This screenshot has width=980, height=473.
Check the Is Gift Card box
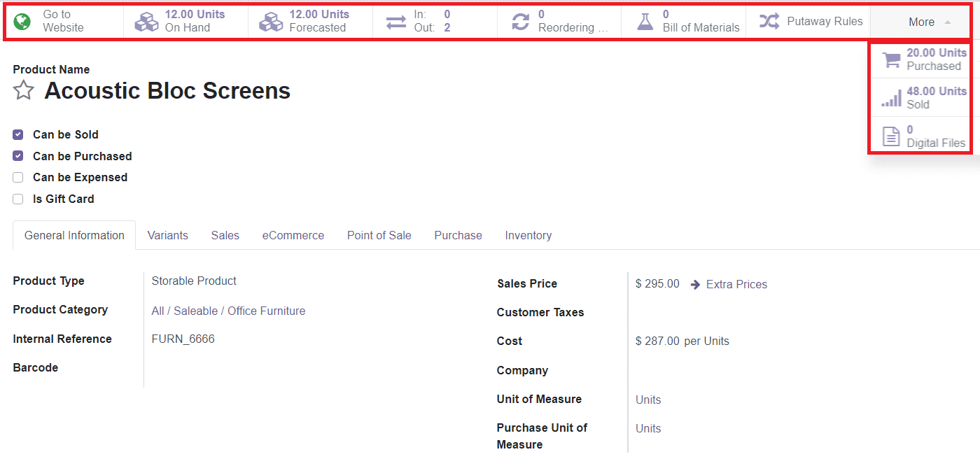tap(17, 199)
